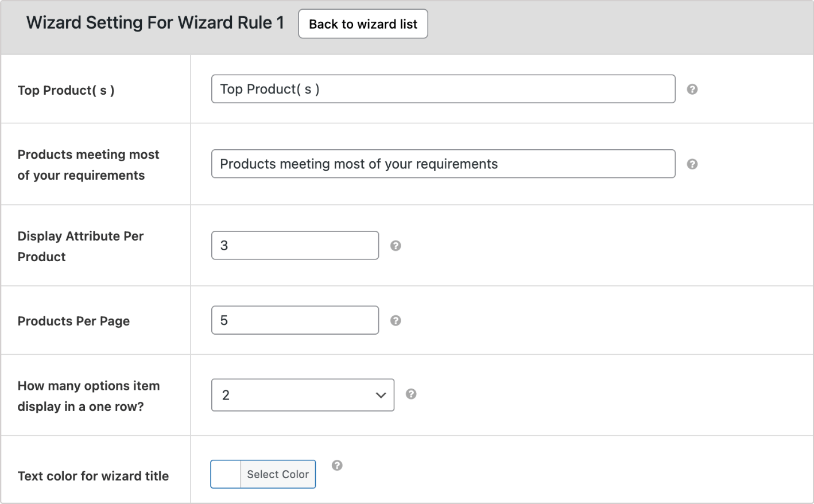Click the color swatch beside Select Color
The image size is (814, 504).
(x=226, y=474)
